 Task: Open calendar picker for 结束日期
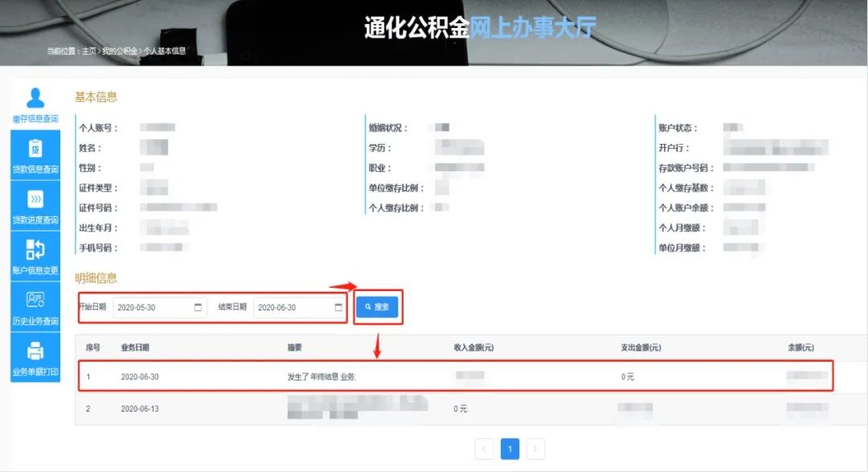click(338, 307)
